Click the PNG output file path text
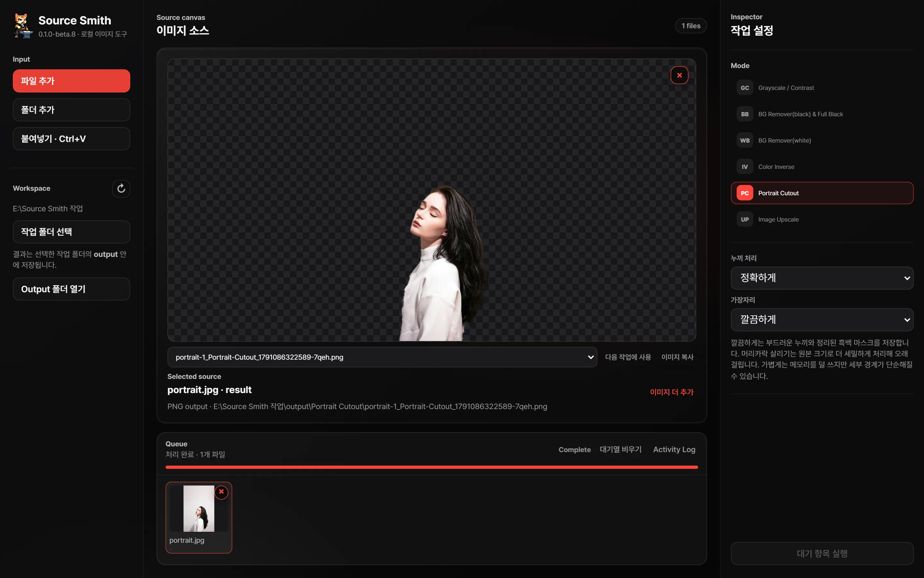Viewport: 924px width, 578px height. click(x=357, y=407)
